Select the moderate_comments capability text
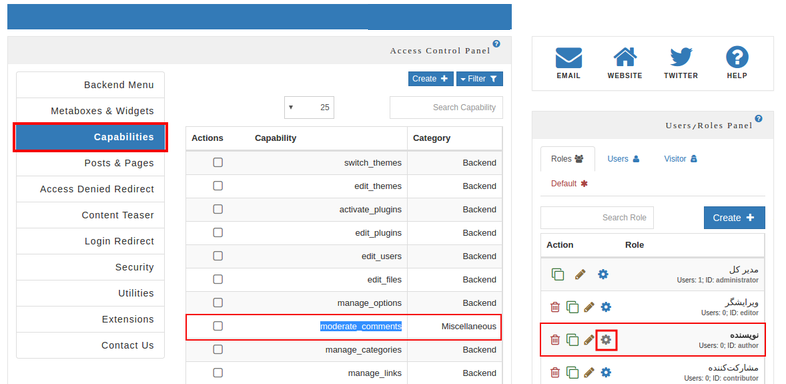 (x=361, y=326)
